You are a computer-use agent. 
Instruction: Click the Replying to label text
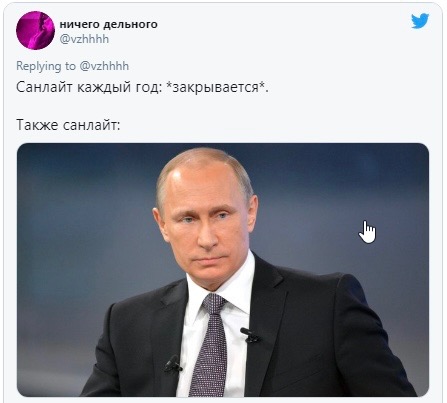point(46,66)
